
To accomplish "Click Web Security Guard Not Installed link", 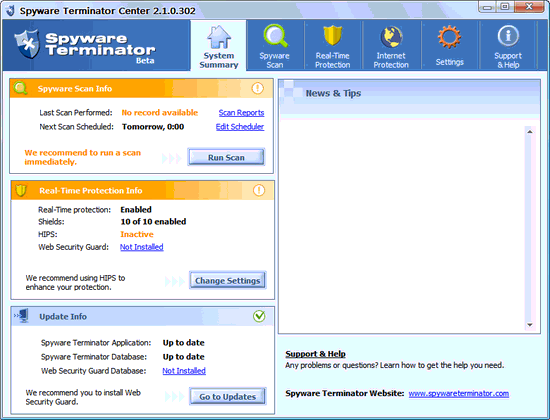I will coord(142,247).
